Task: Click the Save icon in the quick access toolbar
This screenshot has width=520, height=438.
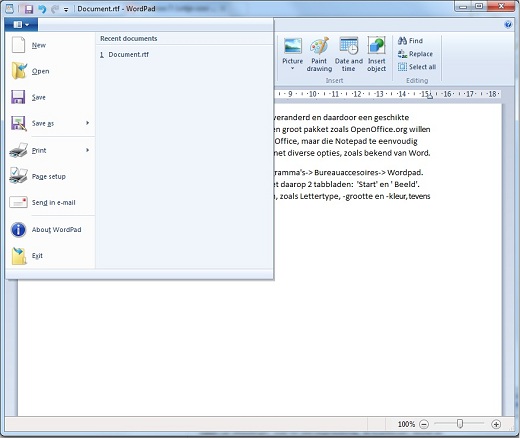Action: coord(29,9)
